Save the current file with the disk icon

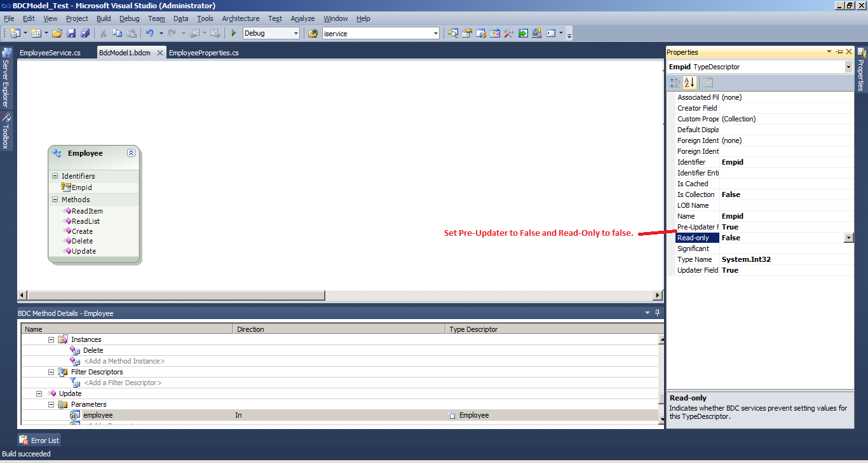[71, 33]
